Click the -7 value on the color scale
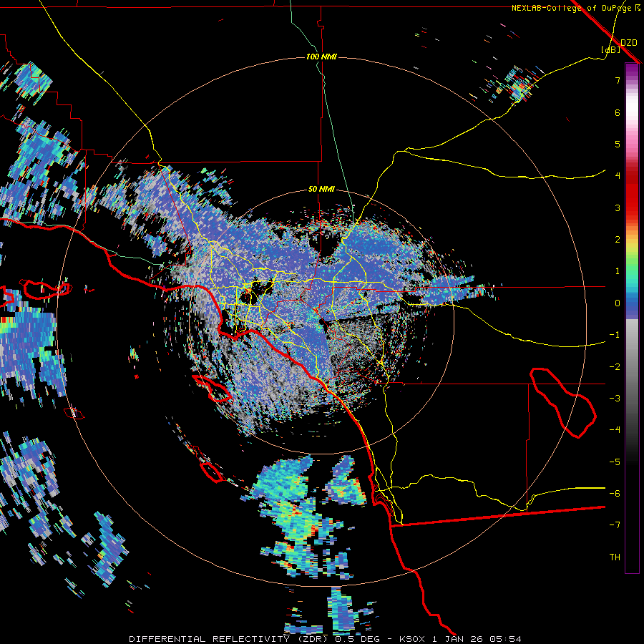The height and width of the screenshot is (644, 644). pos(615,525)
